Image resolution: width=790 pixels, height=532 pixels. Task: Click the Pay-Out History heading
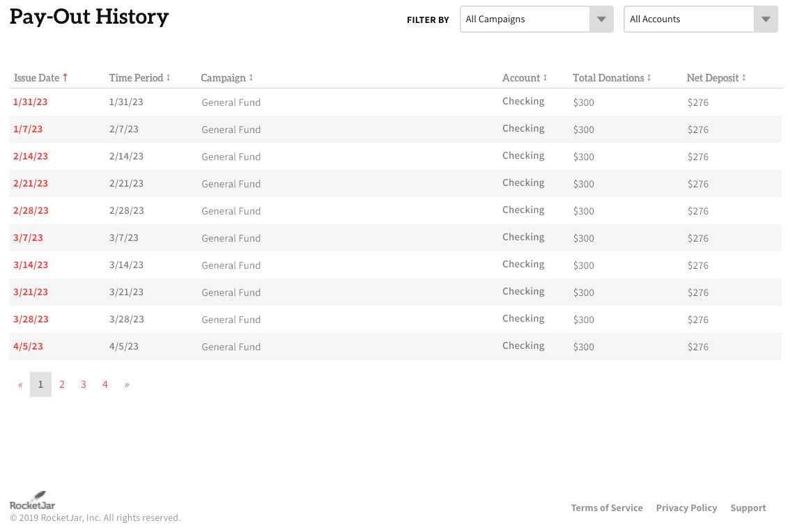[x=89, y=17]
